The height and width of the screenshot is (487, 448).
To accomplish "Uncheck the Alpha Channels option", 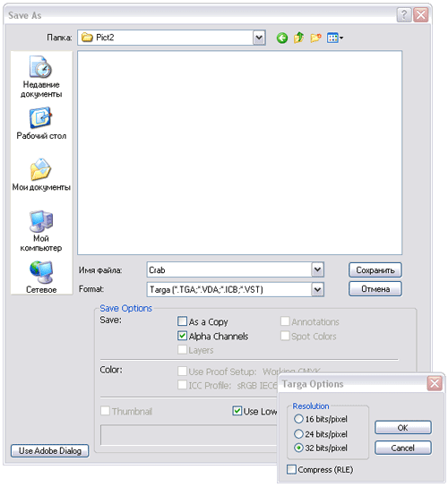I will (182, 336).
